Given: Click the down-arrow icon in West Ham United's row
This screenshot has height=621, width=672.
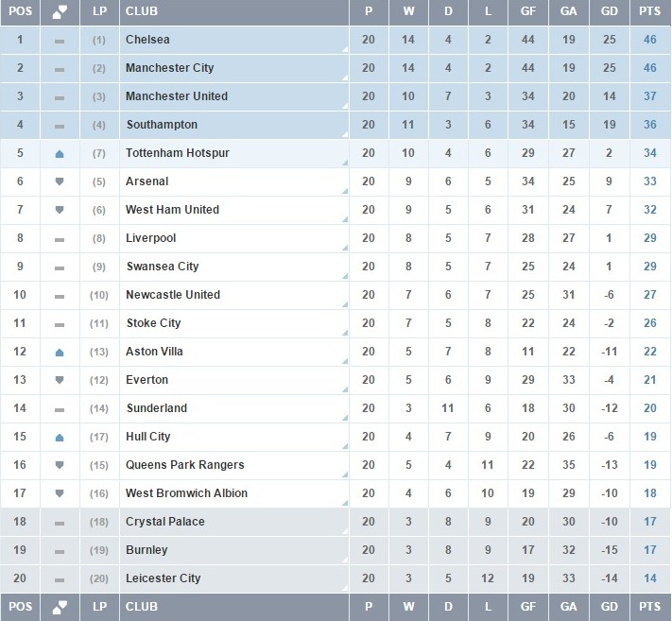Looking at the screenshot, I should [60, 210].
